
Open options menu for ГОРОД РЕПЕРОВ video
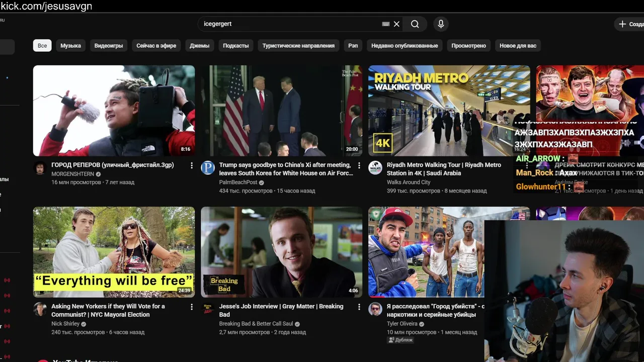(x=192, y=165)
